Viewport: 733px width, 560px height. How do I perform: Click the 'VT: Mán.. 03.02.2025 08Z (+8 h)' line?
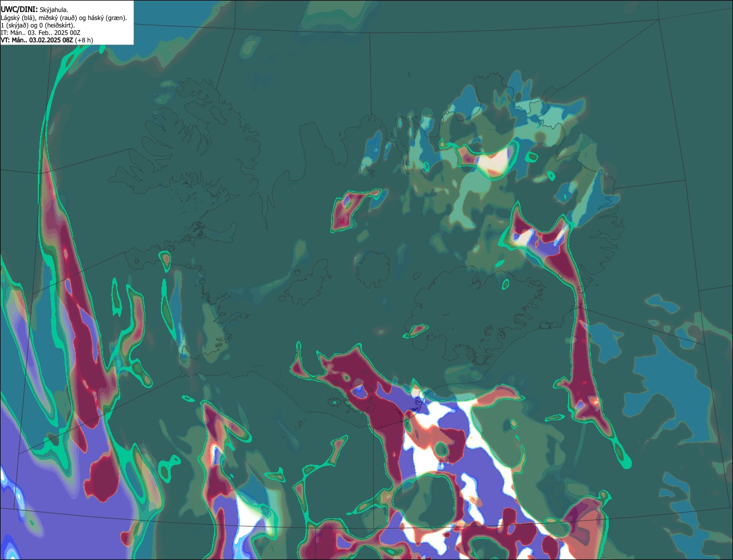pos(47,40)
